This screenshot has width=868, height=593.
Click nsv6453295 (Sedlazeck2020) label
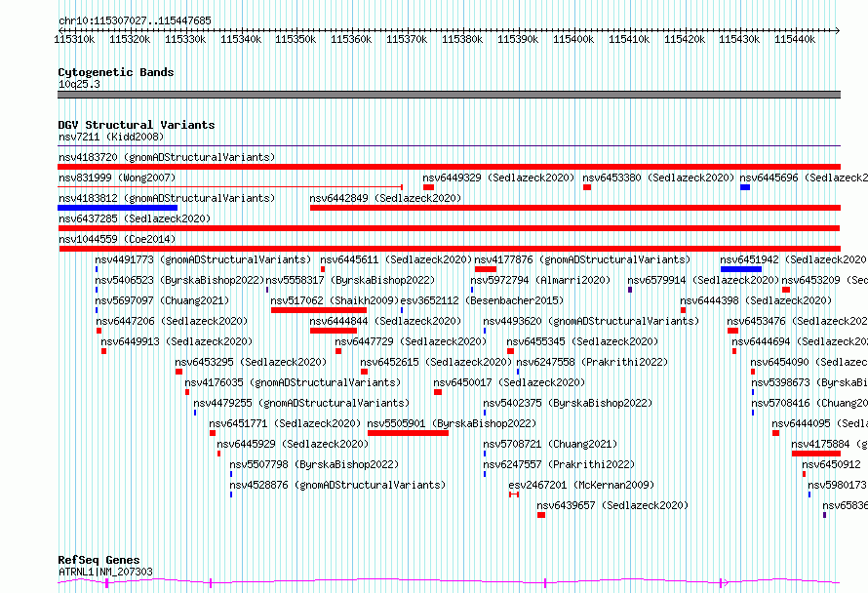click(x=251, y=362)
